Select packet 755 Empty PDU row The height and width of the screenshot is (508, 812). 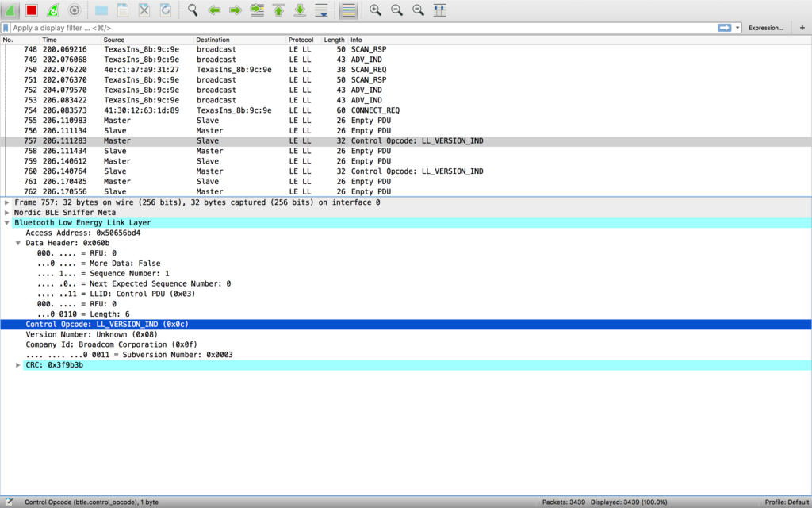[406, 121]
